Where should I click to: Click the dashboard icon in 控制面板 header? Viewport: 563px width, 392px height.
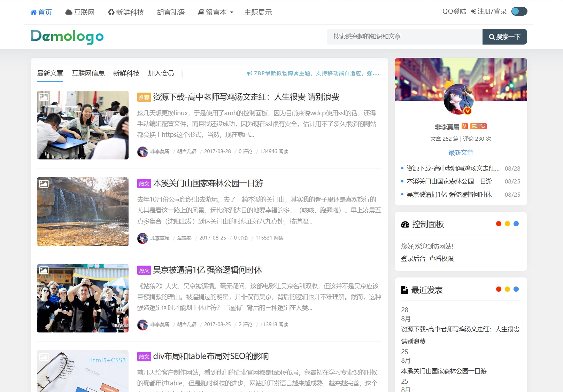[405, 225]
